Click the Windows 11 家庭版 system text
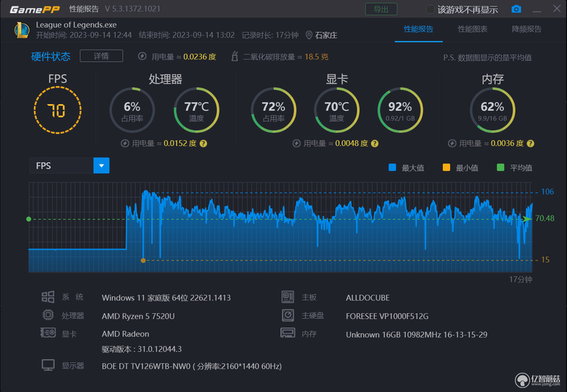Screen dimensions: 567x392 tap(166, 298)
